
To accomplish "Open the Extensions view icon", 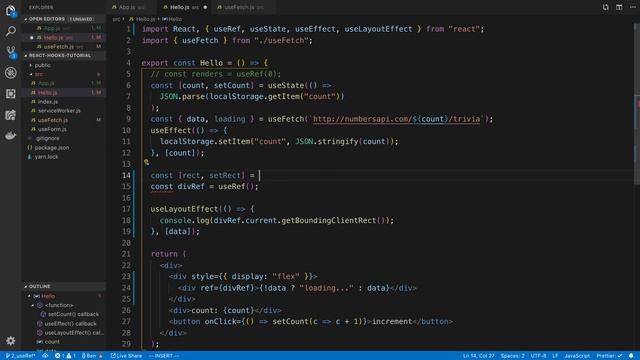I will coord(11,93).
